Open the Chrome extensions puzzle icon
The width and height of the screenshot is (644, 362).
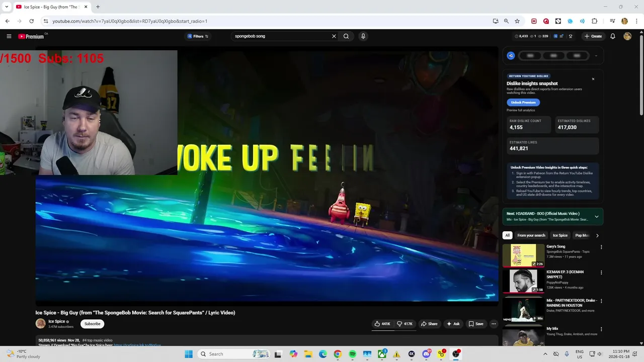594,21
